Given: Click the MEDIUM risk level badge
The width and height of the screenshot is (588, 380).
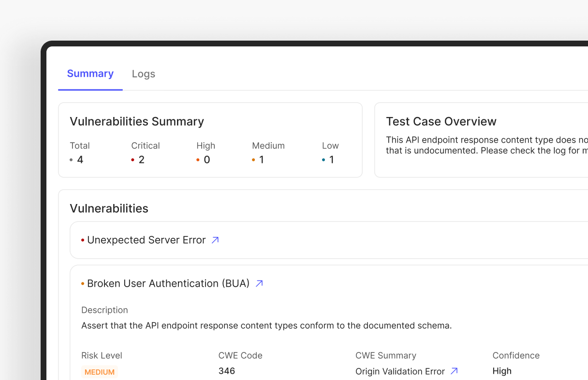Looking at the screenshot, I should point(100,372).
